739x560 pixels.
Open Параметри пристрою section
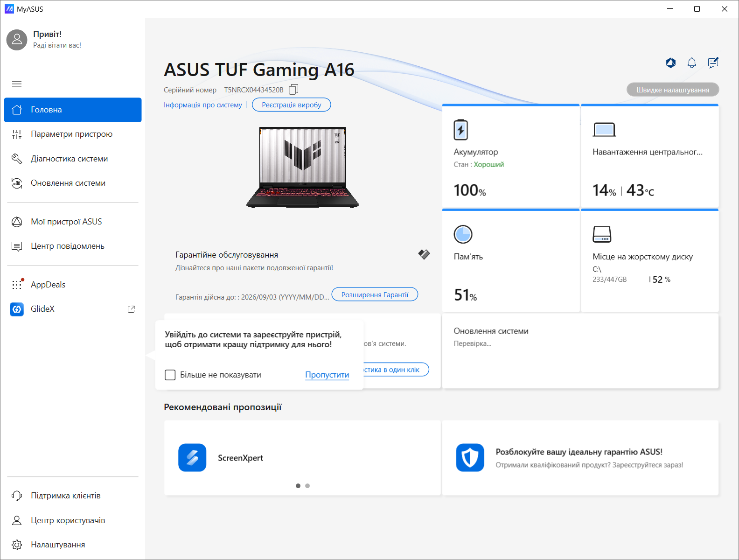coord(73,134)
